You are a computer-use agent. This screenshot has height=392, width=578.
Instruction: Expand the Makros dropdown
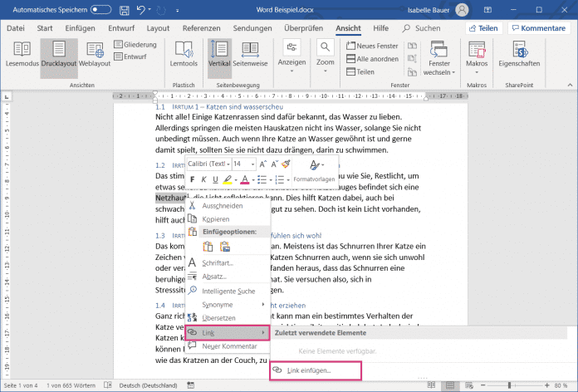pos(477,71)
